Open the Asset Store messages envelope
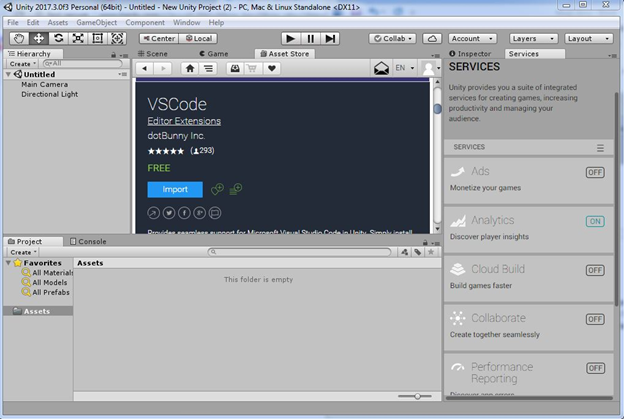Viewport: 624px width, 419px height. point(381,68)
